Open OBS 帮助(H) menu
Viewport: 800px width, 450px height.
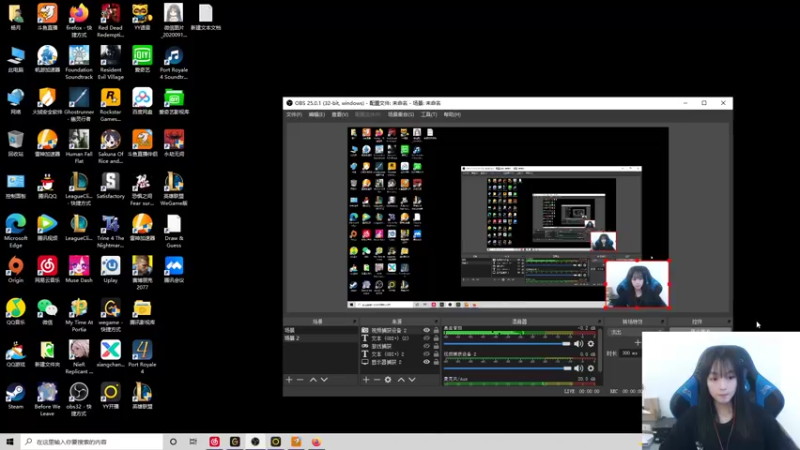(452, 115)
